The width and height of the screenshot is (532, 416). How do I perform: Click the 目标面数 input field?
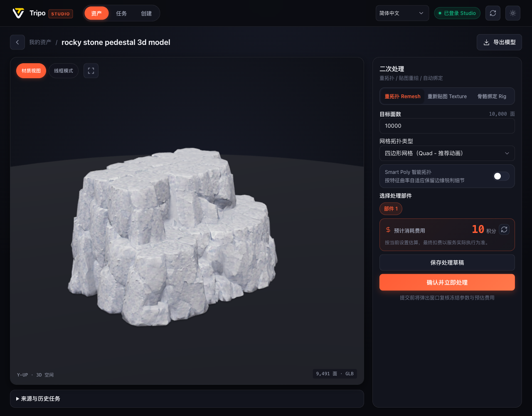click(447, 126)
